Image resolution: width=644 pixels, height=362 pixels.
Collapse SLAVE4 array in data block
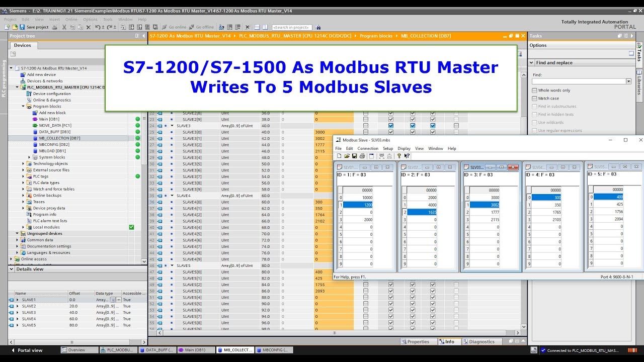click(x=172, y=196)
